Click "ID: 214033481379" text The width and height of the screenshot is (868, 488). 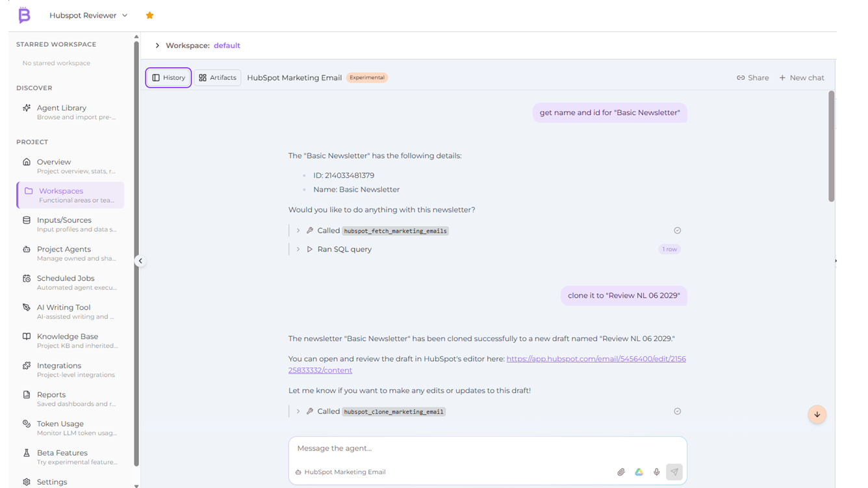344,175
